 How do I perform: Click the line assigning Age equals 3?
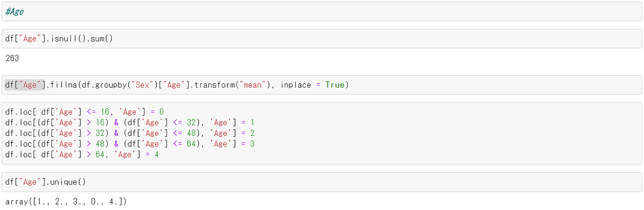pyautogui.click(x=130, y=144)
